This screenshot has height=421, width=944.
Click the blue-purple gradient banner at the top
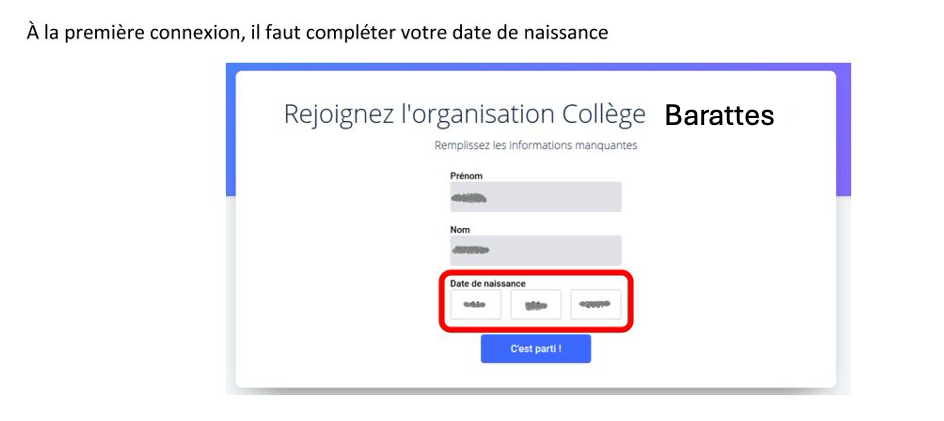[x=538, y=66]
